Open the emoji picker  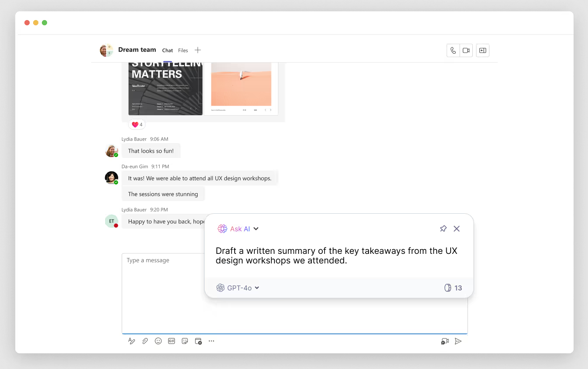(x=158, y=341)
